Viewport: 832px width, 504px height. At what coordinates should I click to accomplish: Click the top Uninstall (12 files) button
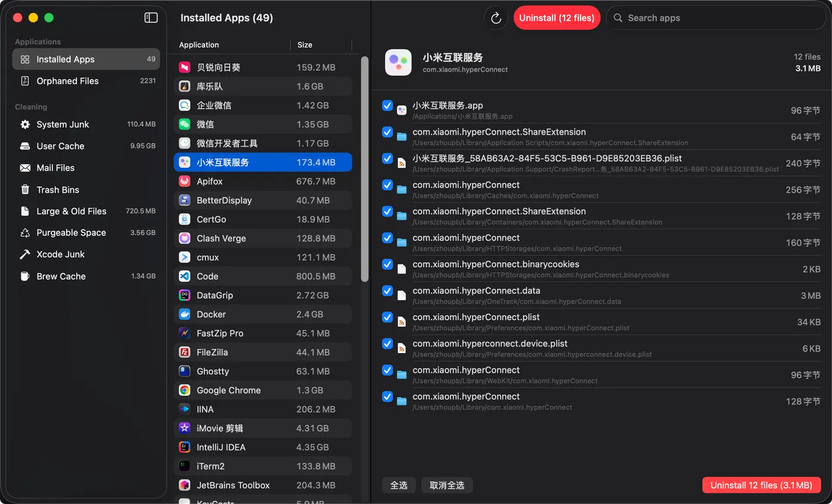coord(557,18)
